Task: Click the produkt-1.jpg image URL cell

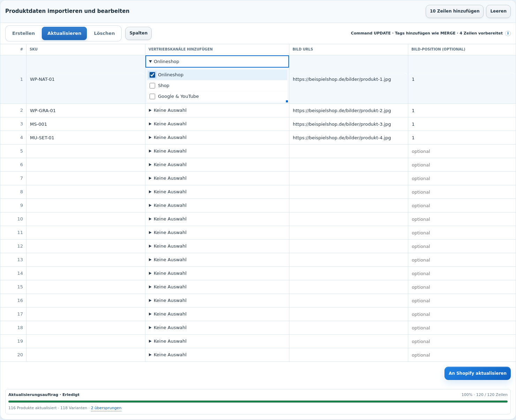Action: 349,79
